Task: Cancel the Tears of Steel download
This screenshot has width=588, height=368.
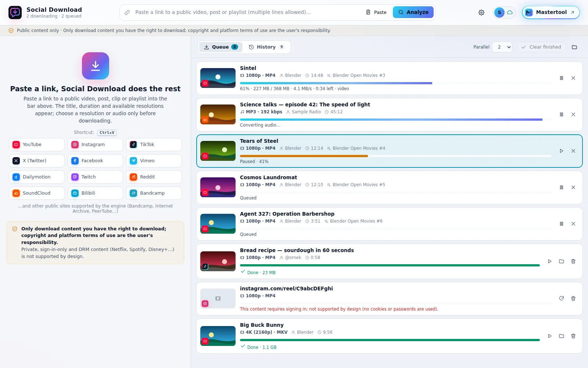Action: [x=573, y=151]
